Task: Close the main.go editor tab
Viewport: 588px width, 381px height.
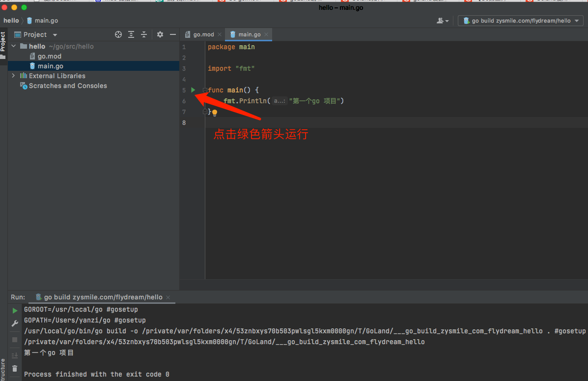Action: click(x=267, y=34)
